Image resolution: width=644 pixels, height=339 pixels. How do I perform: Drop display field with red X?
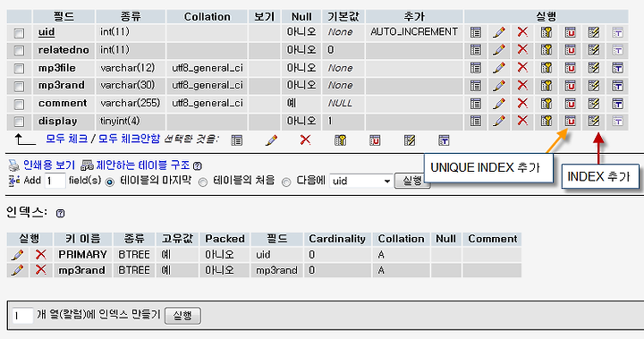pyautogui.click(x=522, y=121)
